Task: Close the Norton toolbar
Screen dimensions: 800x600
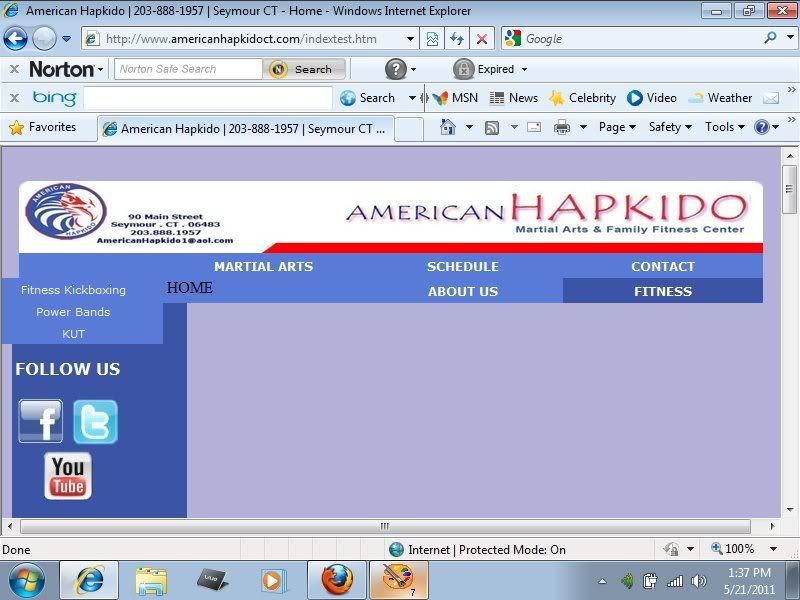Action: (x=14, y=69)
